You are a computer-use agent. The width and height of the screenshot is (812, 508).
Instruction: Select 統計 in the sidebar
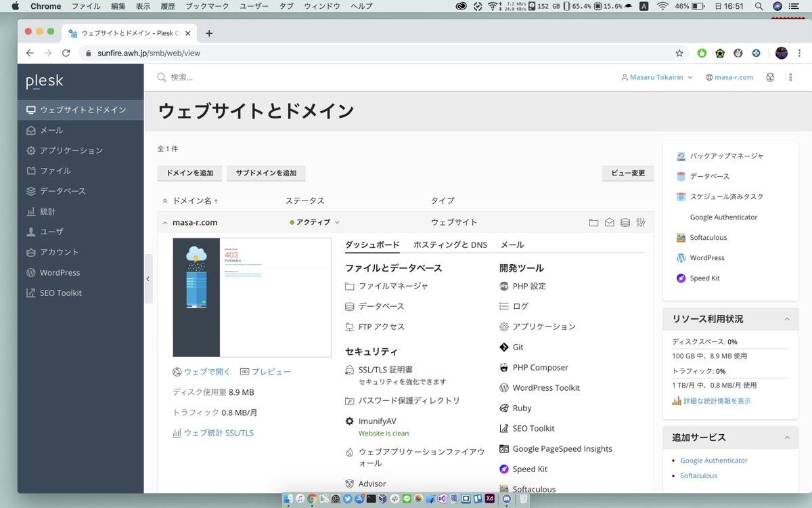click(81, 211)
